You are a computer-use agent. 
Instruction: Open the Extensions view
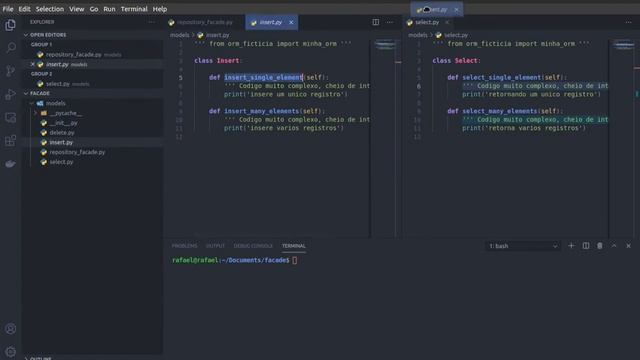[x=11, y=141]
